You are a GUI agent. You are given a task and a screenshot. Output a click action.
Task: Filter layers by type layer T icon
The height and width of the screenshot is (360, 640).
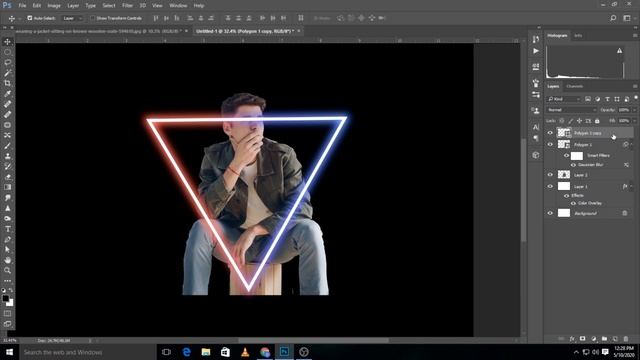coord(607,99)
